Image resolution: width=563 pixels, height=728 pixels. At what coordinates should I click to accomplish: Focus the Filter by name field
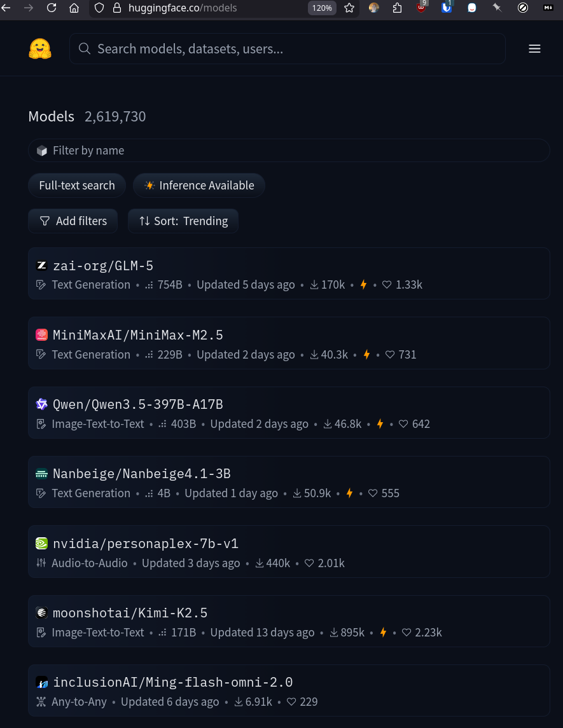point(289,151)
